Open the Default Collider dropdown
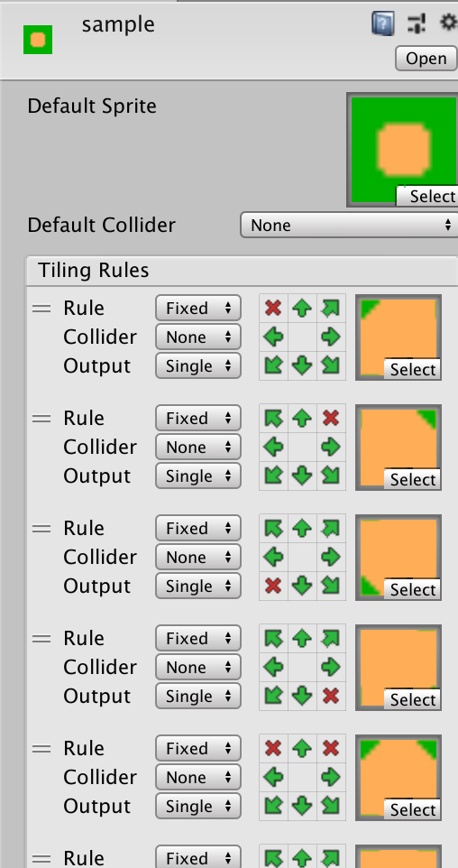 pyautogui.click(x=349, y=225)
